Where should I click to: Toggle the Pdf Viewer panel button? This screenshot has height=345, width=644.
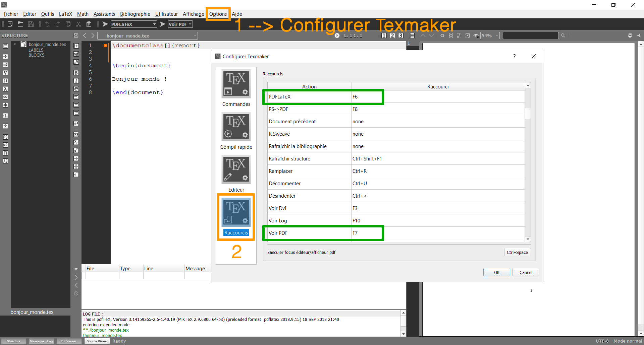click(x=68, y=341)
